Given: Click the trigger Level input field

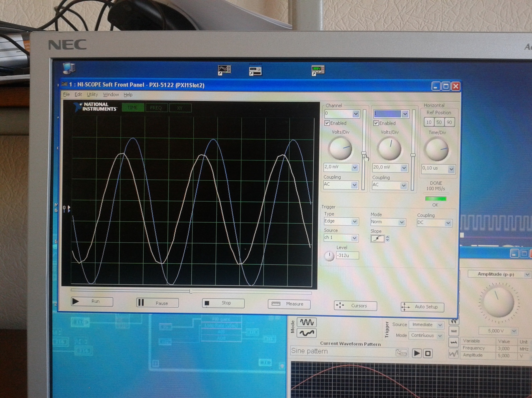Looking at the screenshot, I should coord(347,256).
